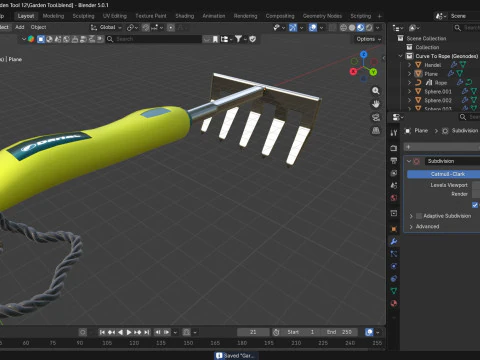Collapse Curve To Rope collection
This screenshot has height=360, width=480.
point(401,56)
